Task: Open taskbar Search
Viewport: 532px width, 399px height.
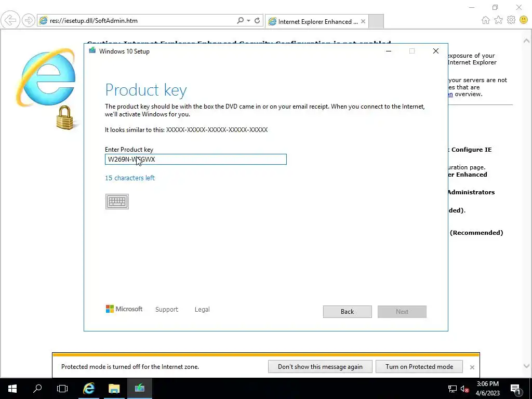Action: (37, 388)
